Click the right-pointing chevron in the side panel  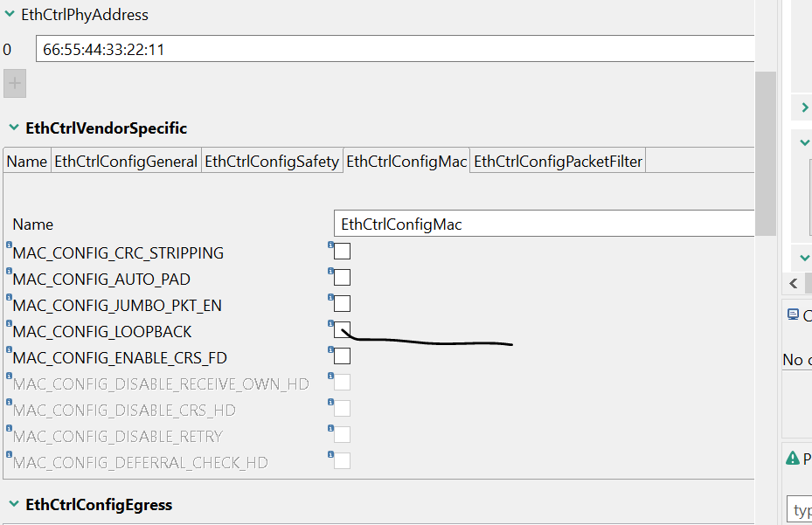click(x=803, y=107)
